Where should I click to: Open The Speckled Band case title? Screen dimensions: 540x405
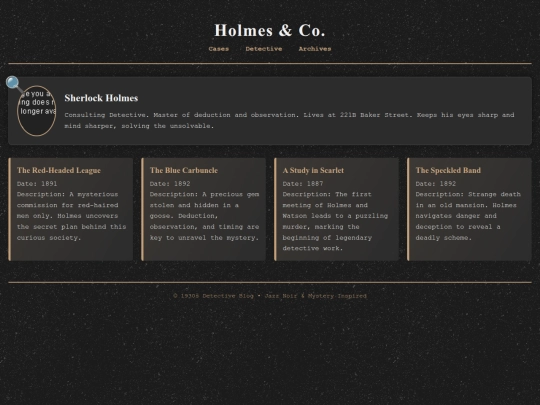(x=448, y=170)
